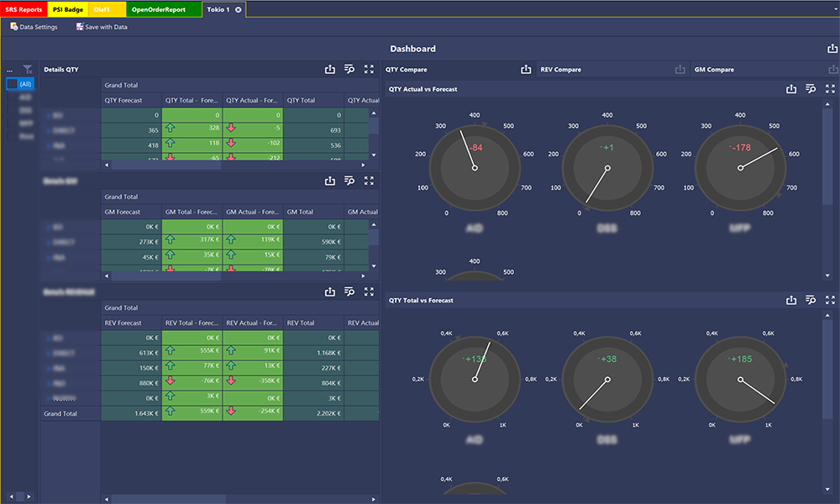Viewport: 840px width, 504px height.
Task: Open the REV Compare tab
Action: [x=560, y=70]
